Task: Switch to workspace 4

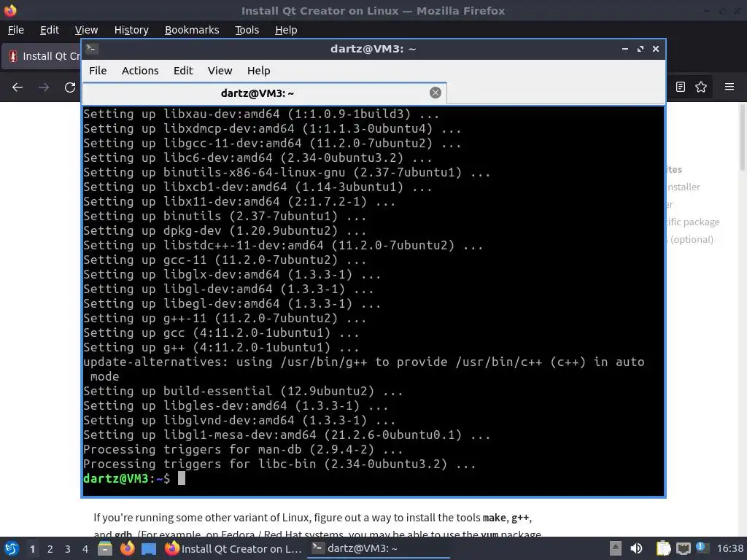Action: coord(85,549)
